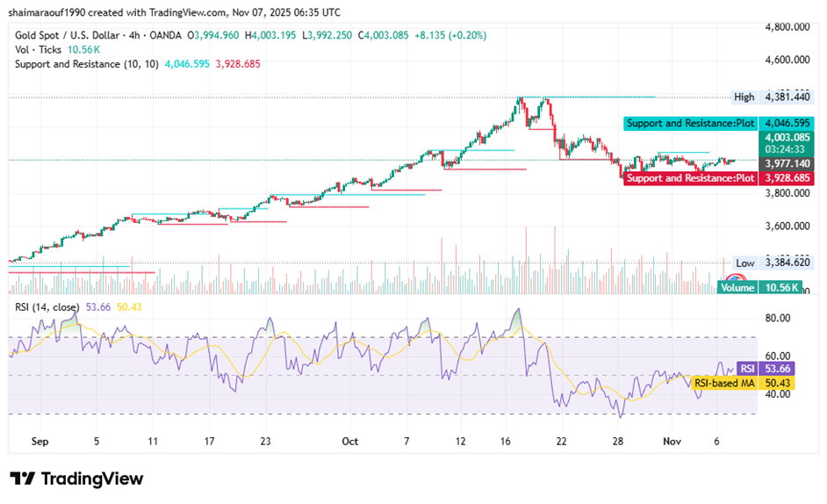Click the 4,800.000 price scale mark
Image resolution: width=827 pixels, height=504 pixels.
[x=787, y=26]
